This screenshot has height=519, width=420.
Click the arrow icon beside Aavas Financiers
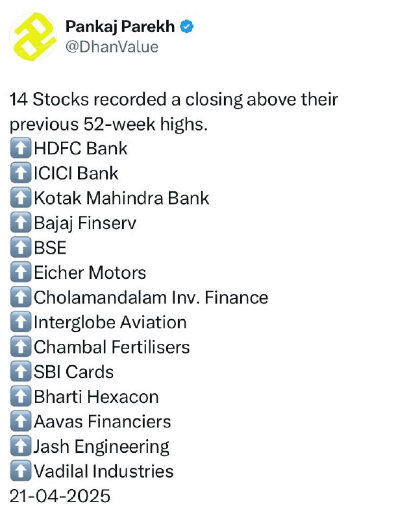[21, 421]
